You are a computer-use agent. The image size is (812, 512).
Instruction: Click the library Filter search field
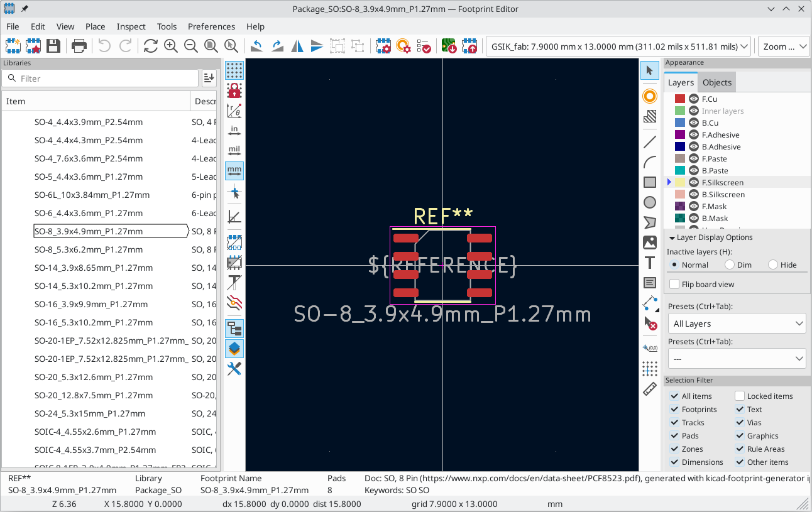tap(100, 79)
